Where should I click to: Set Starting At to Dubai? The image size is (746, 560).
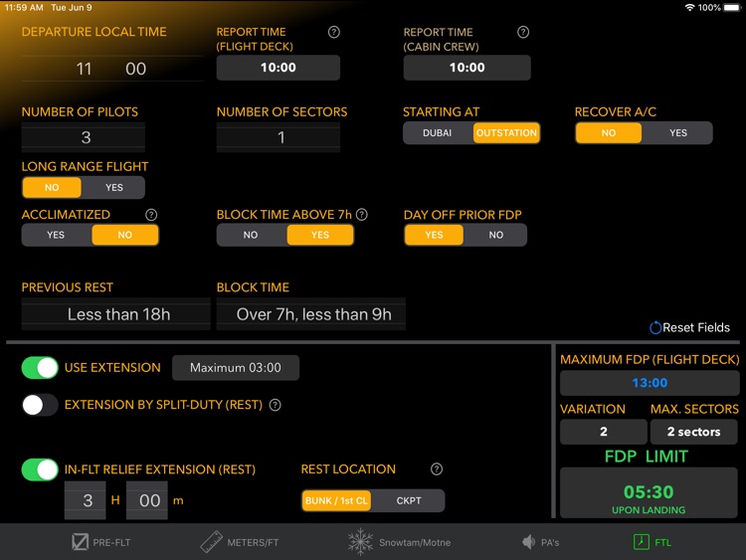pos(438,132)
